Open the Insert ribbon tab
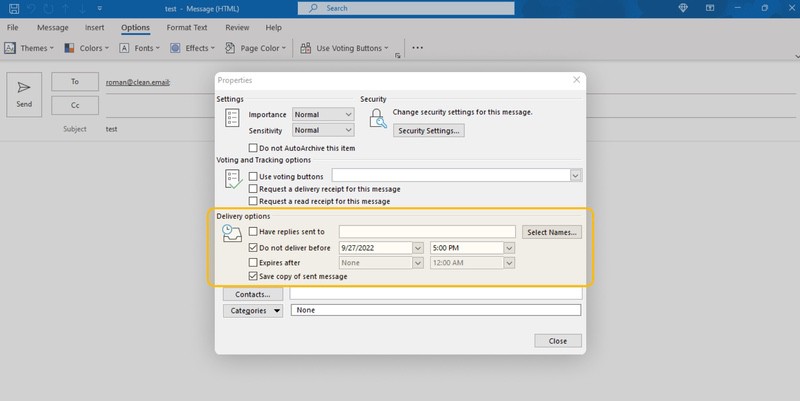 click(94, 28)
